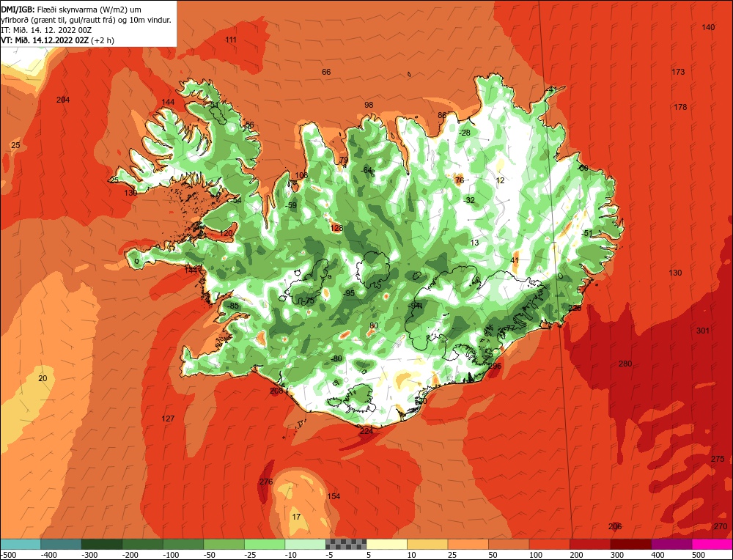
Task: Click the map value -95
Action: pos(349,293)
